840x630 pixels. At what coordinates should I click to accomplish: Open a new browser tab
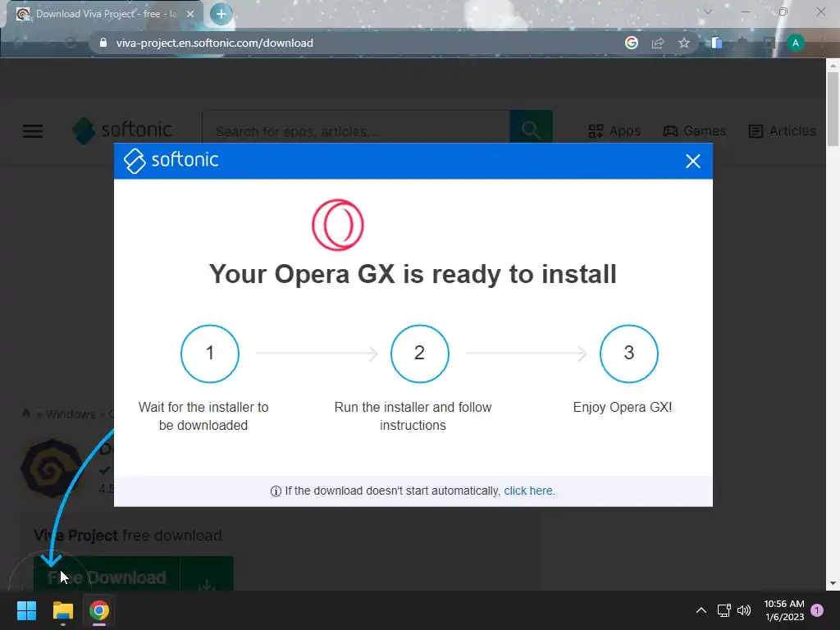coord(221,14)
